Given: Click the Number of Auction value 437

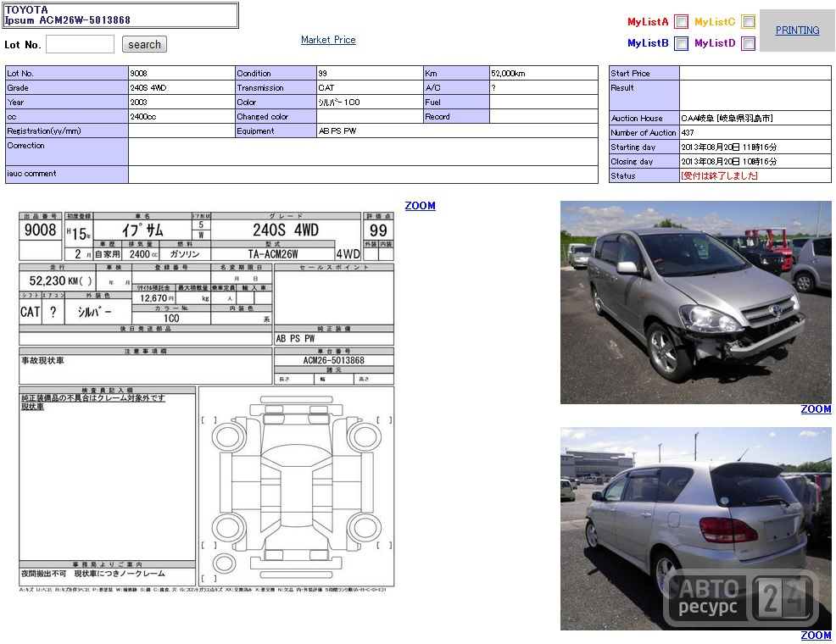Looking at the screenshot, I should (x=688, y=133).
